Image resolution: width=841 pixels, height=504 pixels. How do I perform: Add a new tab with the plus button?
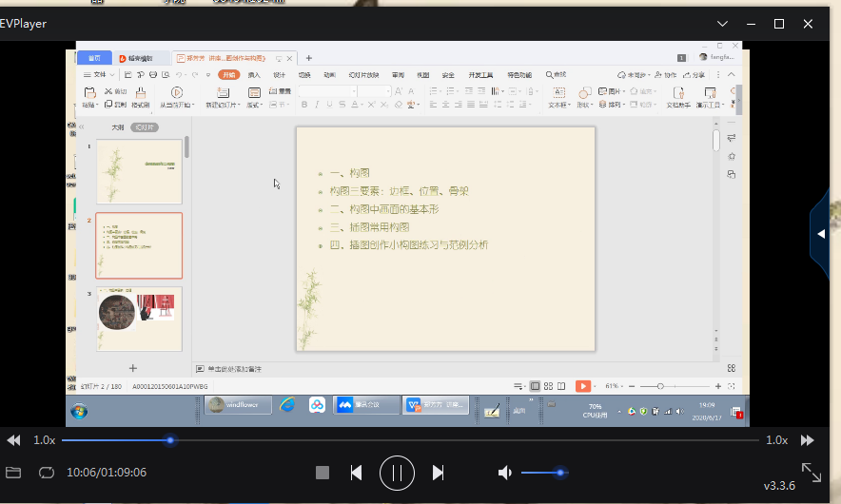[x=308, y=58]
